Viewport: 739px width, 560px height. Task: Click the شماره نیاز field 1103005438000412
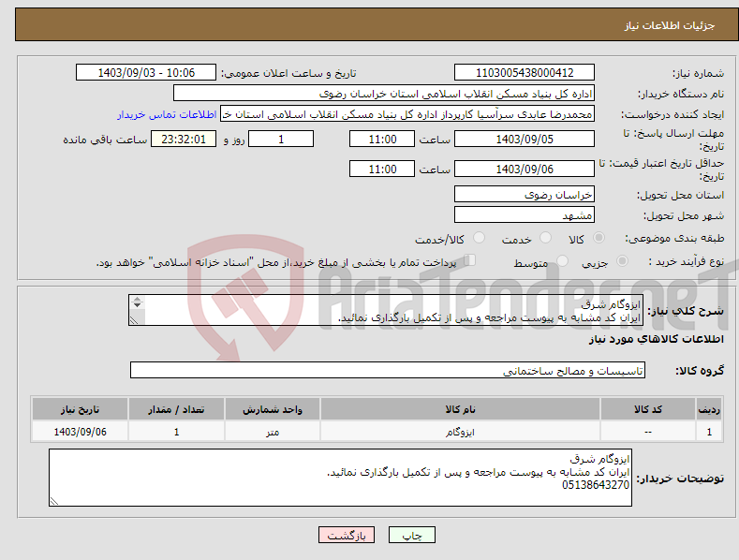525,73
